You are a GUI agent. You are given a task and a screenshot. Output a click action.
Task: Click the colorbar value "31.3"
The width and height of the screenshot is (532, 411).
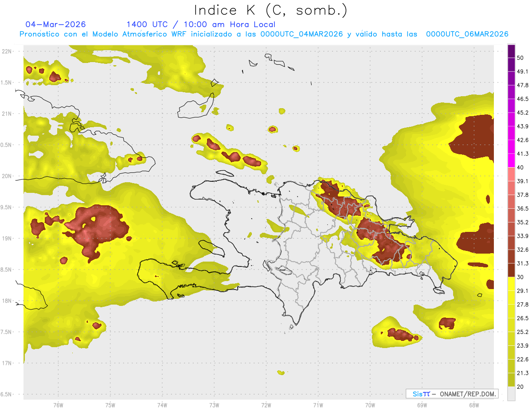click(x=523, y=263)
